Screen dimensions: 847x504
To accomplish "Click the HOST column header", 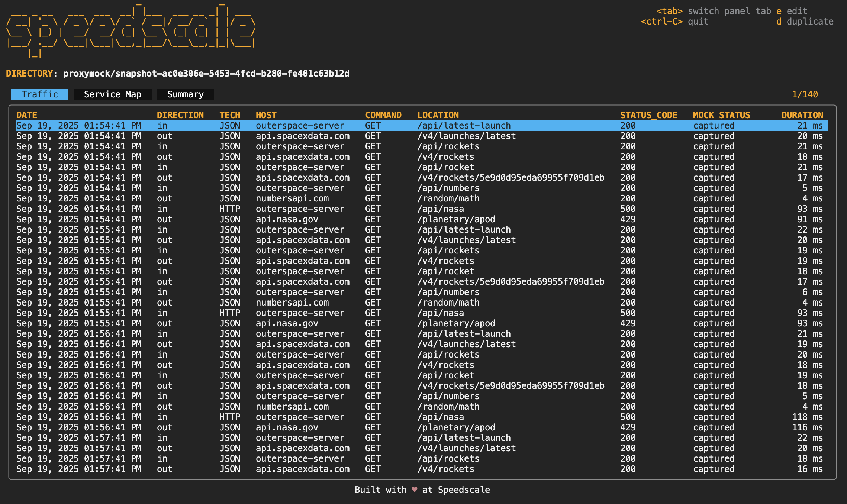I will pyautogui.click(x=266, y=115).
